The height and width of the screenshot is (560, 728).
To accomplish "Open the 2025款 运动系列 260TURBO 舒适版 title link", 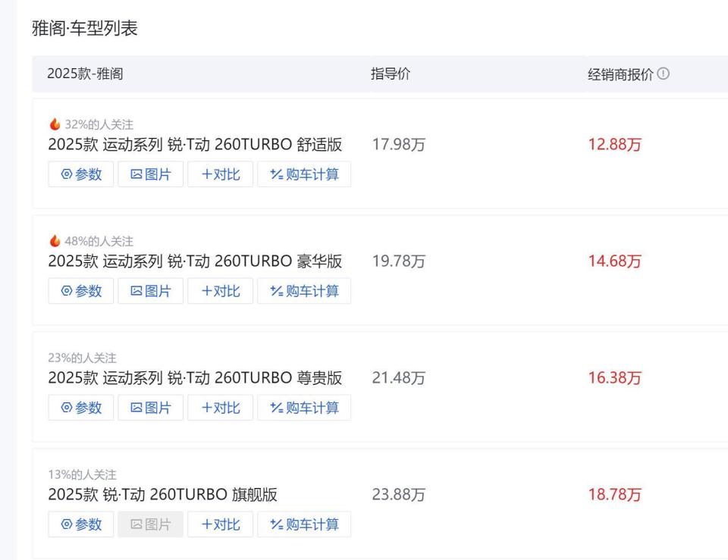I will pos(194,145).
